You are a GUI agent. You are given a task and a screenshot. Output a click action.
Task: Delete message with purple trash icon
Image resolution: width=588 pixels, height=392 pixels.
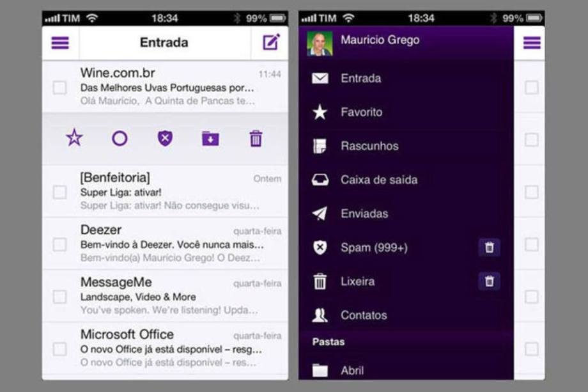[256, 138]
